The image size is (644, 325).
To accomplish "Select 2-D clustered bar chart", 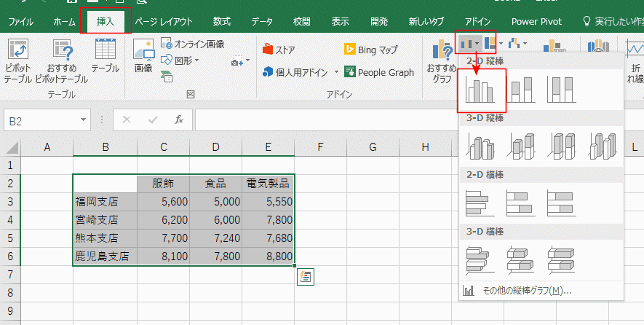I will click(480, 203).
